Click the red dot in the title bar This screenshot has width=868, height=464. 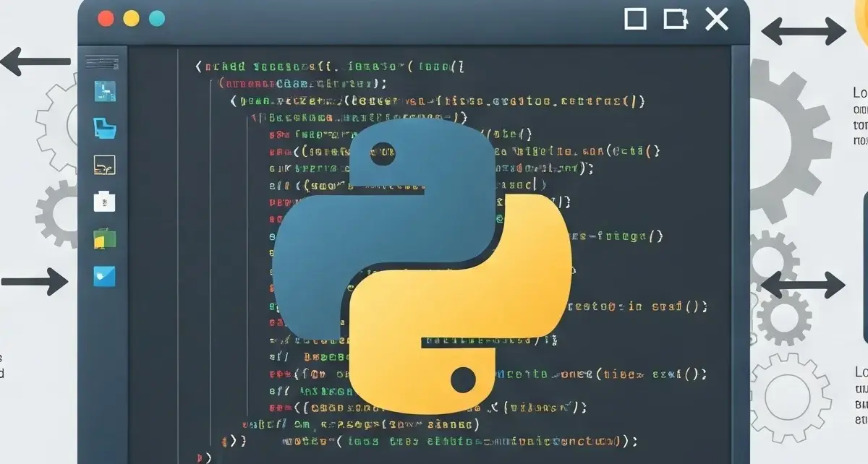click(x=106, y=19)
